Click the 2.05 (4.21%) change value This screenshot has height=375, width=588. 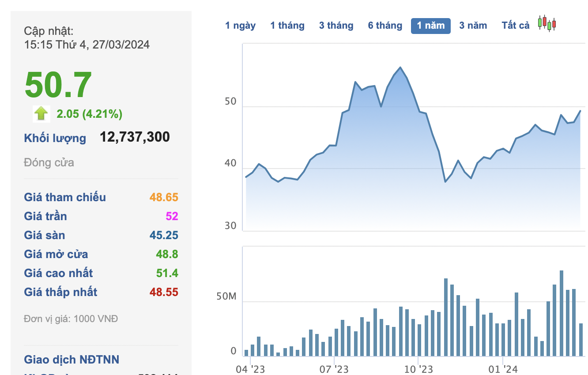(x=90, y=114)
